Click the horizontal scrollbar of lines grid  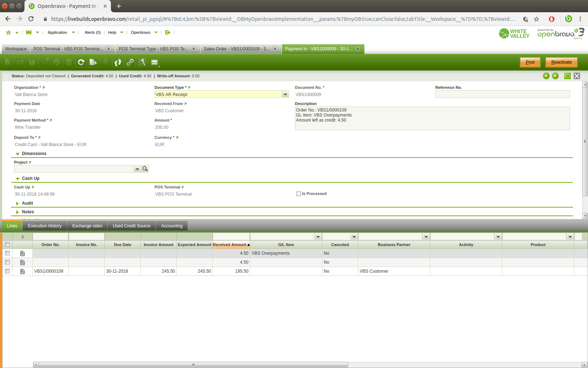(x=193, y=365)
